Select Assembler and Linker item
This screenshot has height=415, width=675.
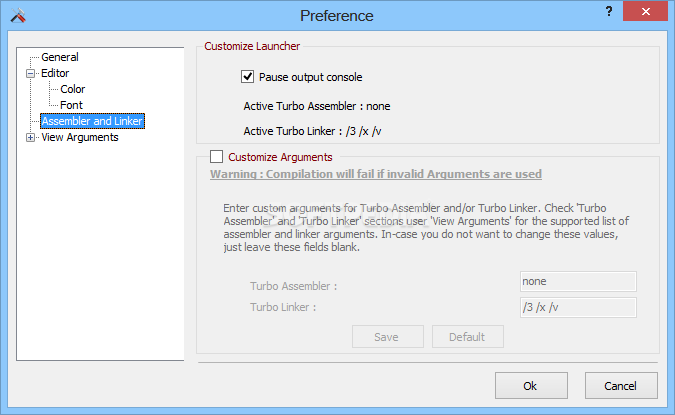[92, 121]
